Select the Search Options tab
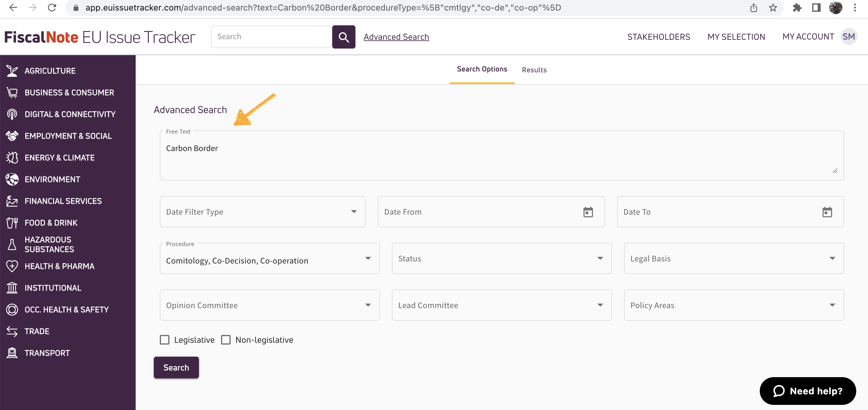868x410 pixels. click(482, 69)
